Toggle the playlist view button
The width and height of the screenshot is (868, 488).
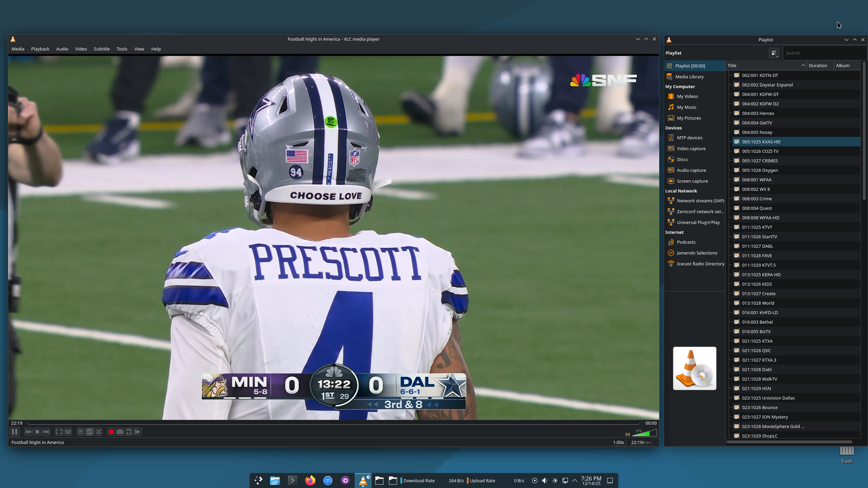point(80,432)
